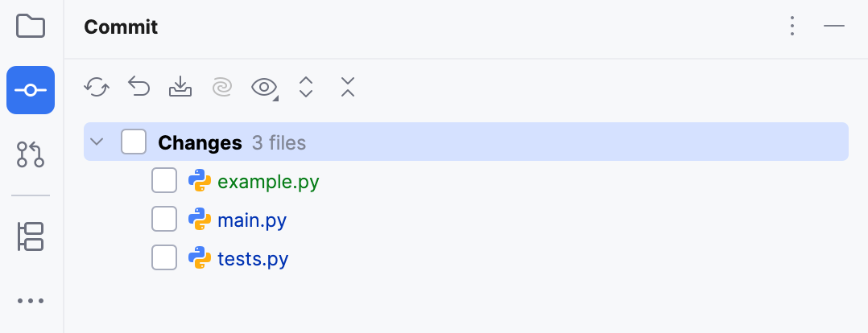Click the Rollback arrow icon
Viewport: 868px width, 333px height.
(139, 87)
